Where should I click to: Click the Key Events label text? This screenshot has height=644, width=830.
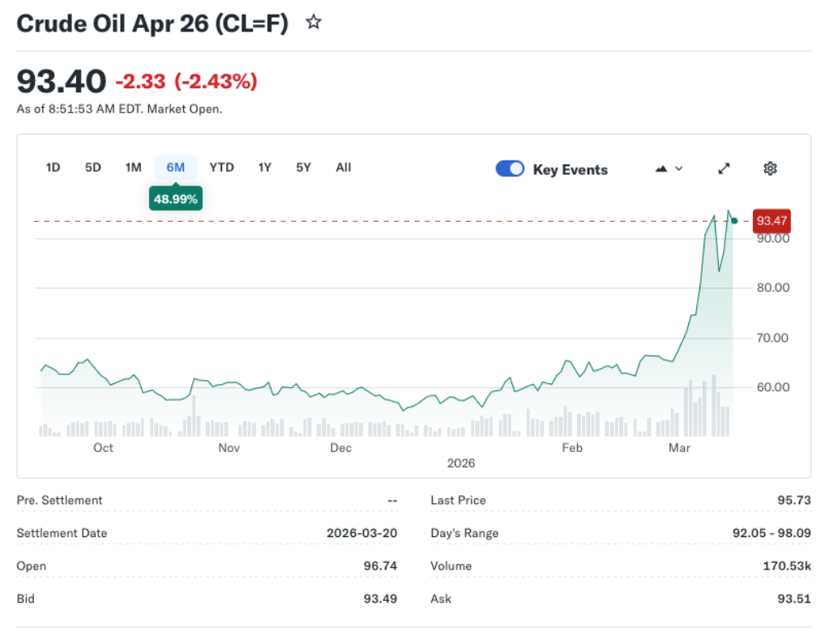[x=570, y=170]
